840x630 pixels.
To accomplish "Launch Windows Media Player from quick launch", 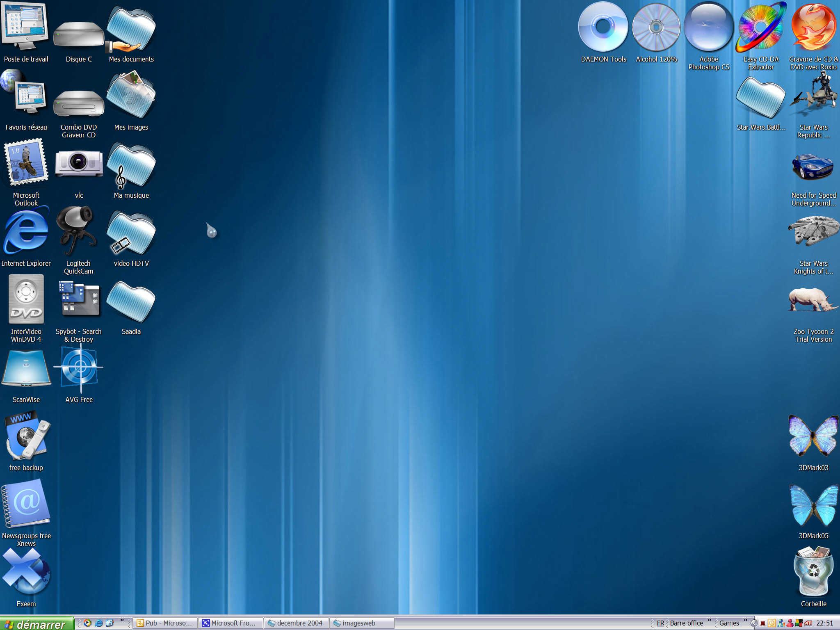I will click(87, 623).
